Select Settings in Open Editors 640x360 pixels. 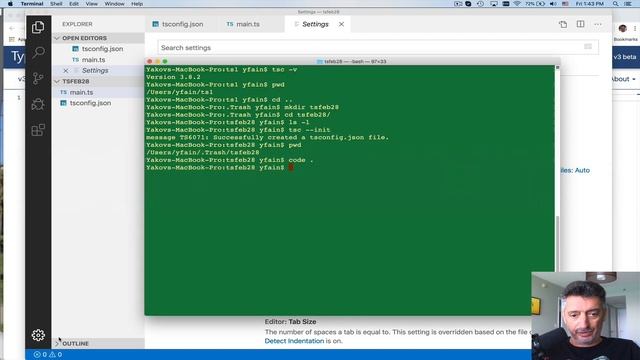point(99,71)
